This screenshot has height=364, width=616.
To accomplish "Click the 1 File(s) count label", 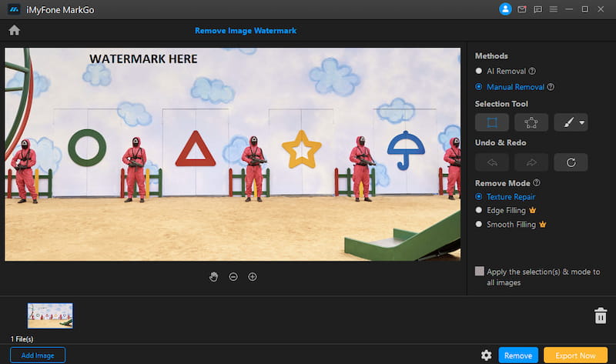I will pos(22,339).
